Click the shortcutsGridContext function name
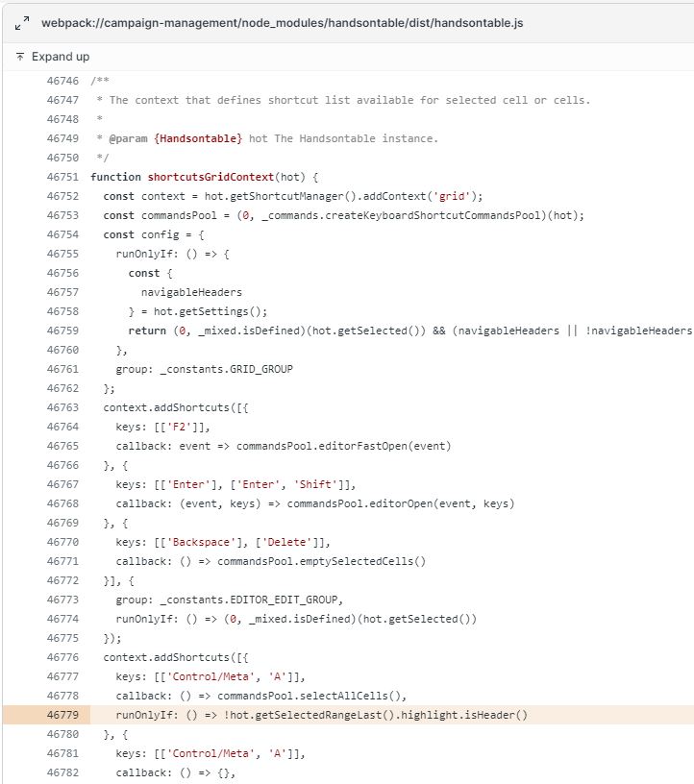The width and height of the screenshot is (694, 784). pos(211,177)
